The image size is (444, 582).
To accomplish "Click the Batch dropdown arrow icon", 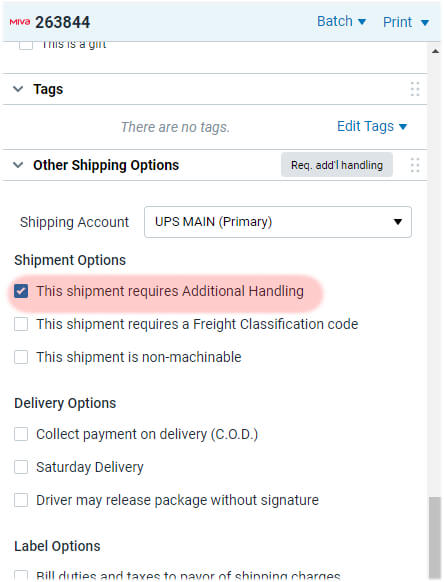I will [362, 22].
